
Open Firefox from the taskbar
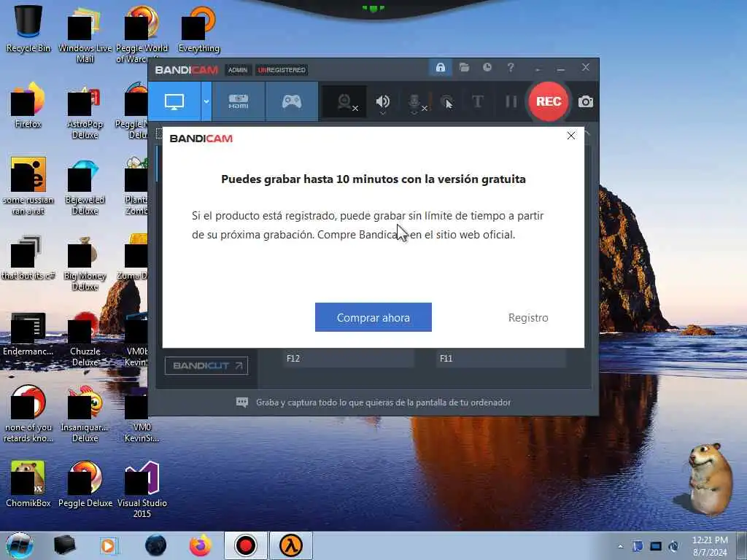(201, 545)
